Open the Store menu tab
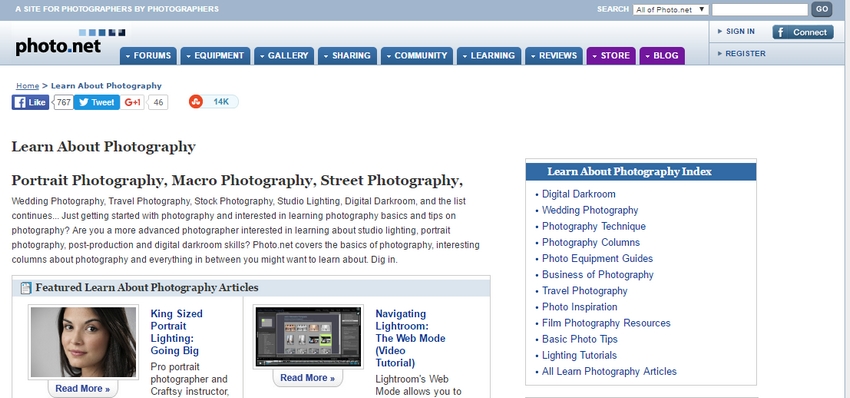 click(x=611, y=55)
